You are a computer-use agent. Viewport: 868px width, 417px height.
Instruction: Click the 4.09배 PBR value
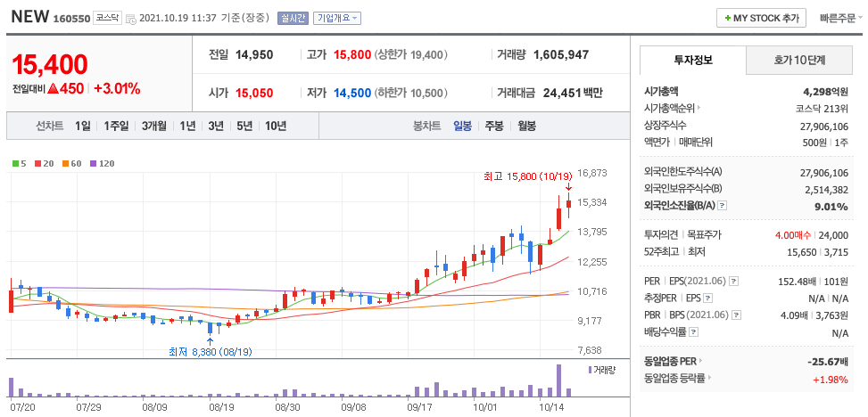point(796,315)
